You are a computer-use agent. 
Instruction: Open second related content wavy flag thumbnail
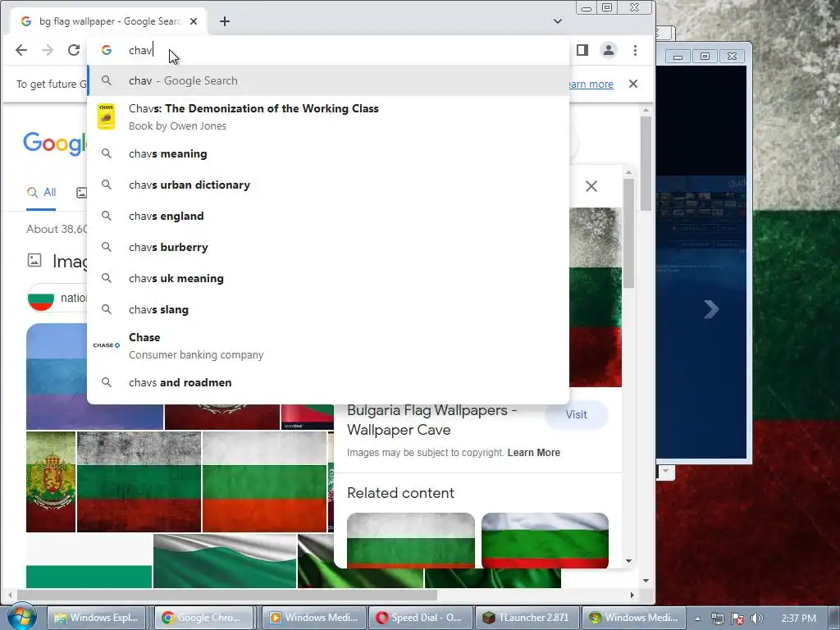coord(545,540)
